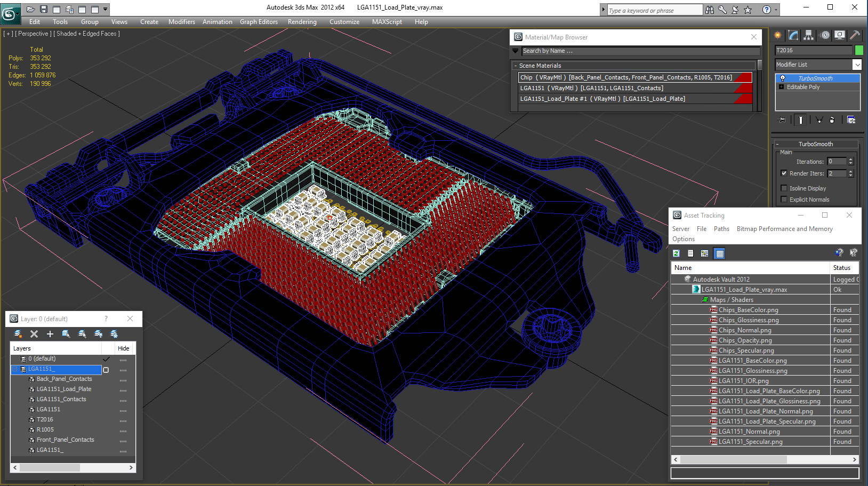Open the Utilities hammer panel tab
Screen dimensions: 868x486
[x=855, y=35]
